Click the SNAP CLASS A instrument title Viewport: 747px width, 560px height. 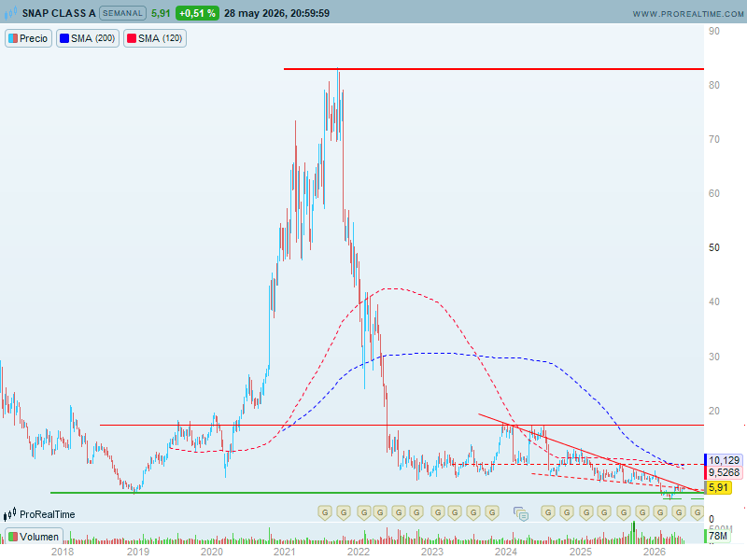pos(59,13)
